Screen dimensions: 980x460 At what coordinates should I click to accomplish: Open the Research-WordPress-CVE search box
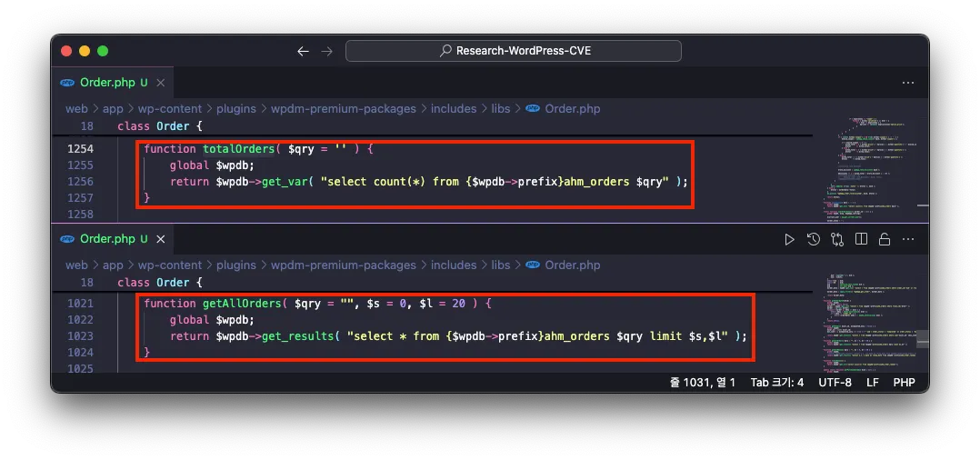pyautogui.click(x=513, y=51)
